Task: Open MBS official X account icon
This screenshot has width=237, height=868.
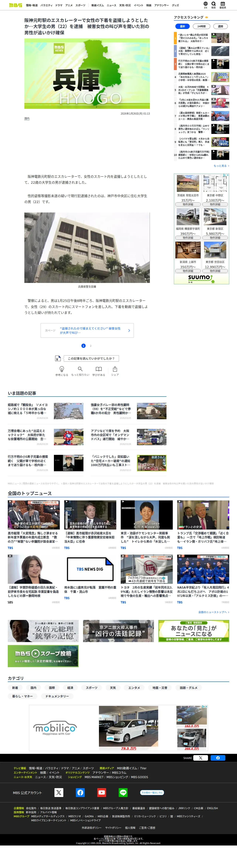Action: pos(59,793)
